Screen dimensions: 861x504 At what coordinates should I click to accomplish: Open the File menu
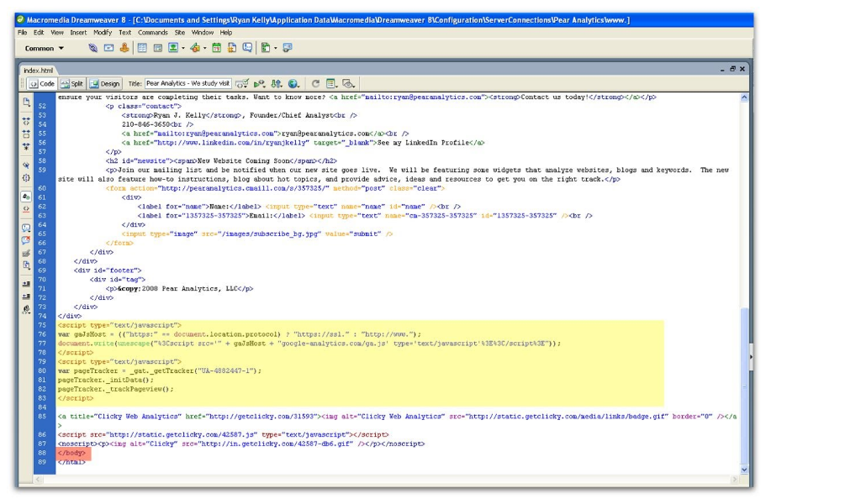coord(22,33)
